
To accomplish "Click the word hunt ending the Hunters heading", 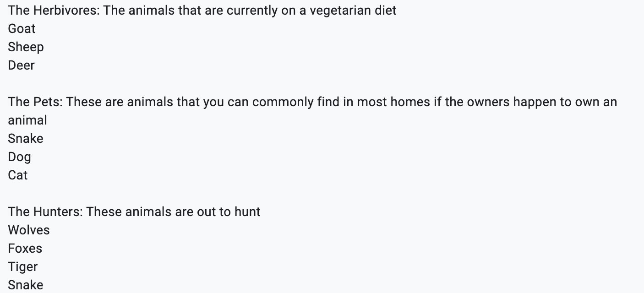I will (247, 212).
